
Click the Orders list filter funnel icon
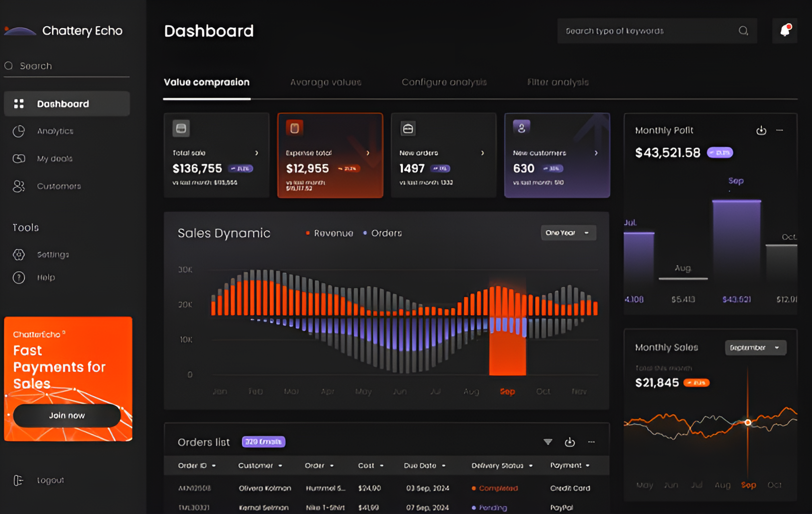548,442
